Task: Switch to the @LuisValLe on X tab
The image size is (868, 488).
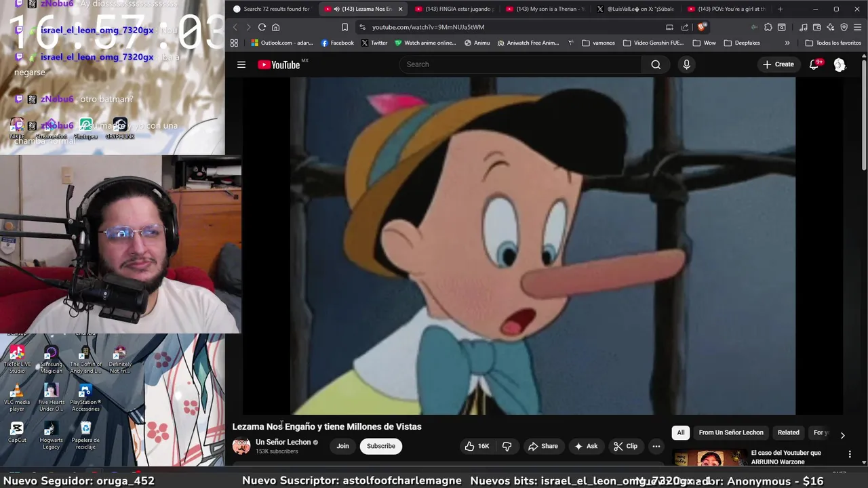Action: (635, 9)
